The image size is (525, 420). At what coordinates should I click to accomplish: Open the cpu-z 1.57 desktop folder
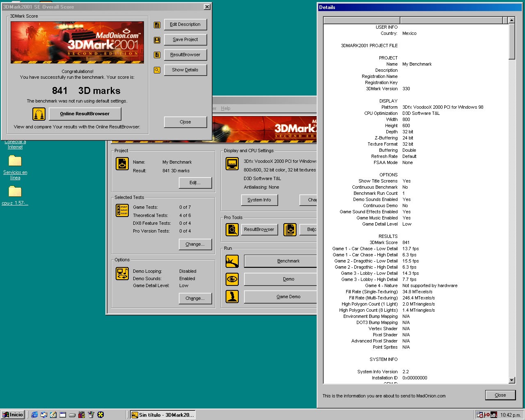point(15,192)
